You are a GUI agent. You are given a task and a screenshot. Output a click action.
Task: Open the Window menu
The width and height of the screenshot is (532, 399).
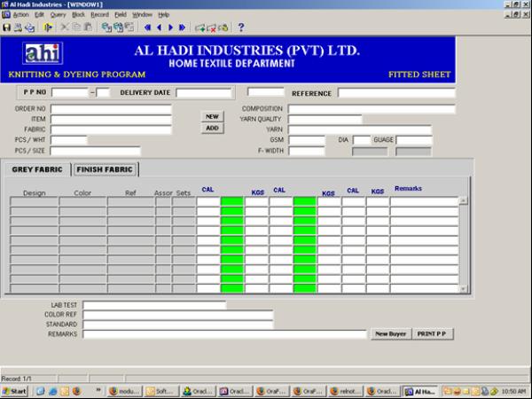[142, 14]
